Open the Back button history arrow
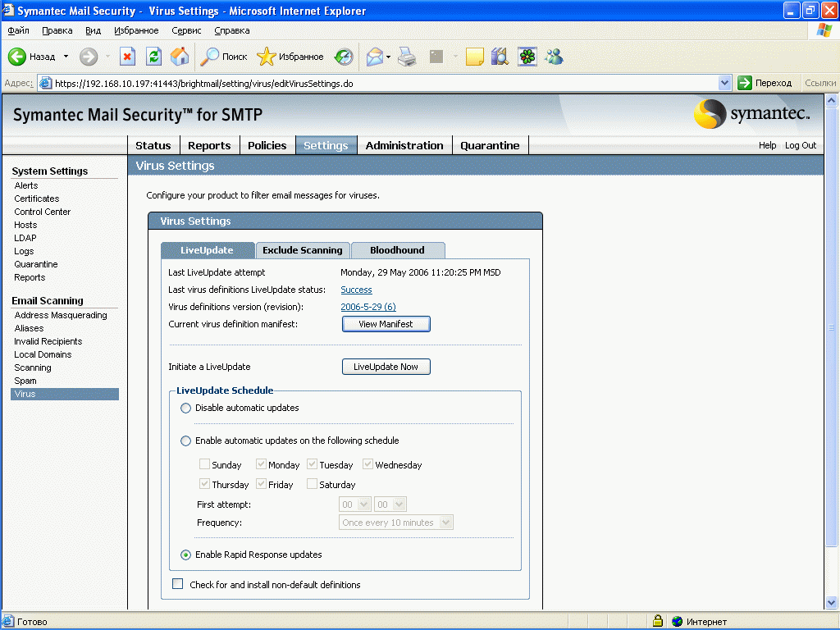 66,57
